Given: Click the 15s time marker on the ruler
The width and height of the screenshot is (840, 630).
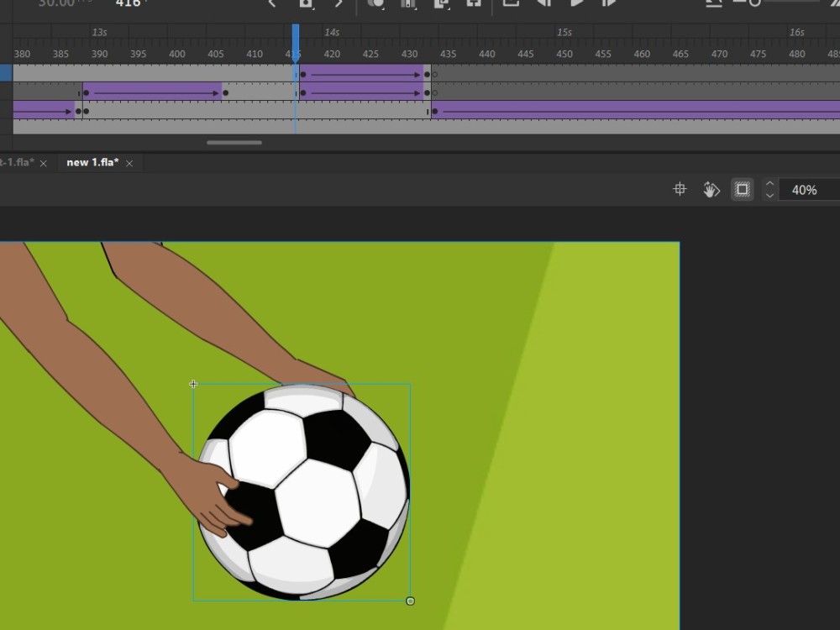Looking at the screenshot, I should point(564,32).
